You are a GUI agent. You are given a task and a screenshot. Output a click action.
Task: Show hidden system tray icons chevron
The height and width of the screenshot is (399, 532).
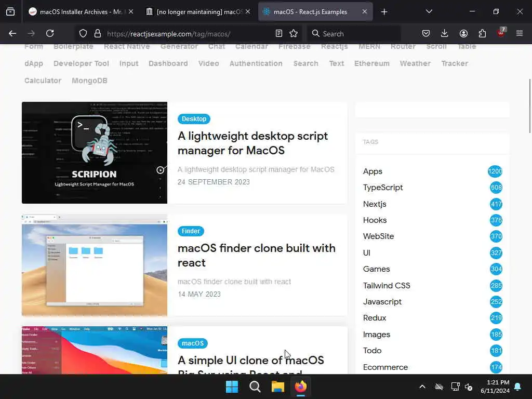point(422,387)
